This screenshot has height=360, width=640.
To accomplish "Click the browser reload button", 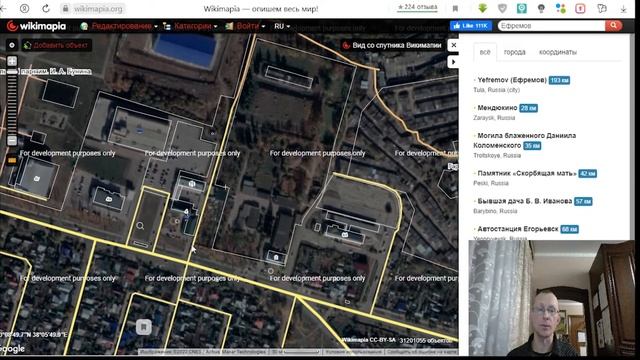I will 46,8.
